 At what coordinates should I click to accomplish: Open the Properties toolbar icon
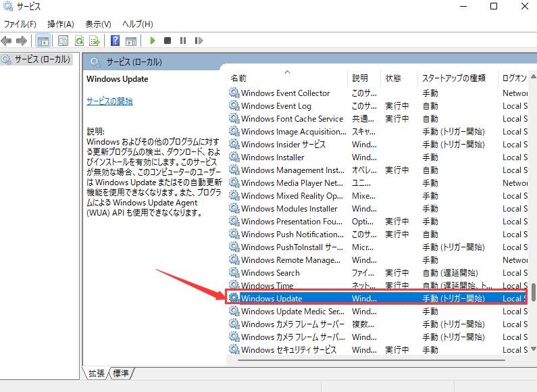63,41
